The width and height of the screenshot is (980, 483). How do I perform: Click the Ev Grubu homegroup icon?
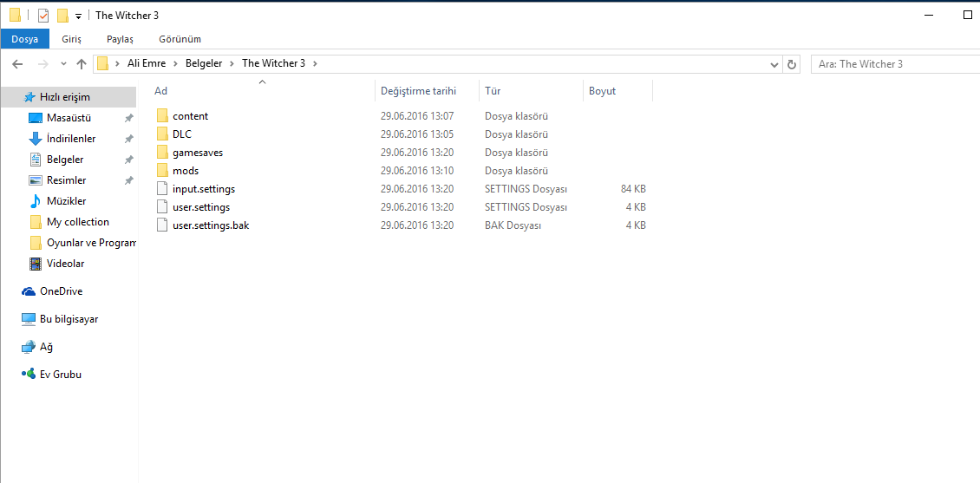point(29,375)
